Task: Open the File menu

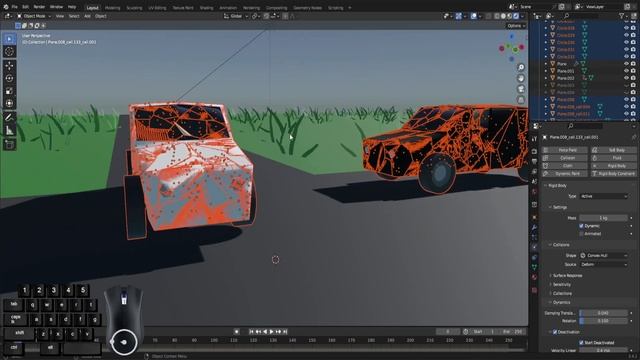Action: 15,7
